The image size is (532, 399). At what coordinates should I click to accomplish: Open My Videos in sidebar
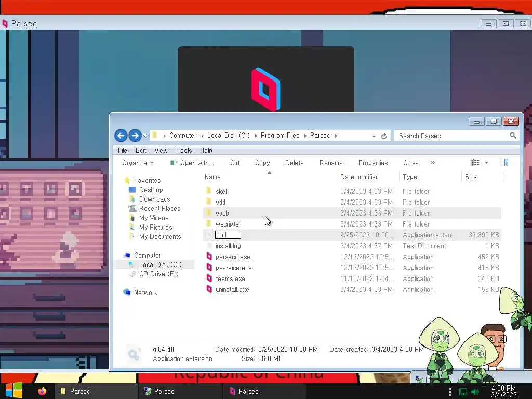[x=154, y=218]
